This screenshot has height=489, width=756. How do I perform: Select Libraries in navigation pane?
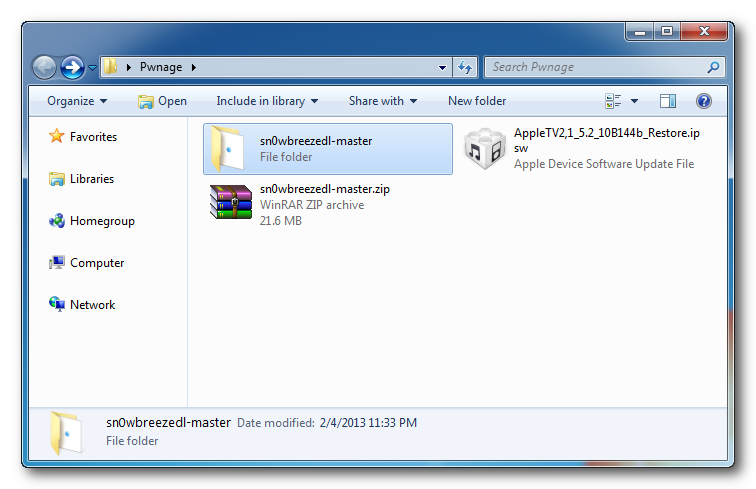pos(92,179)
